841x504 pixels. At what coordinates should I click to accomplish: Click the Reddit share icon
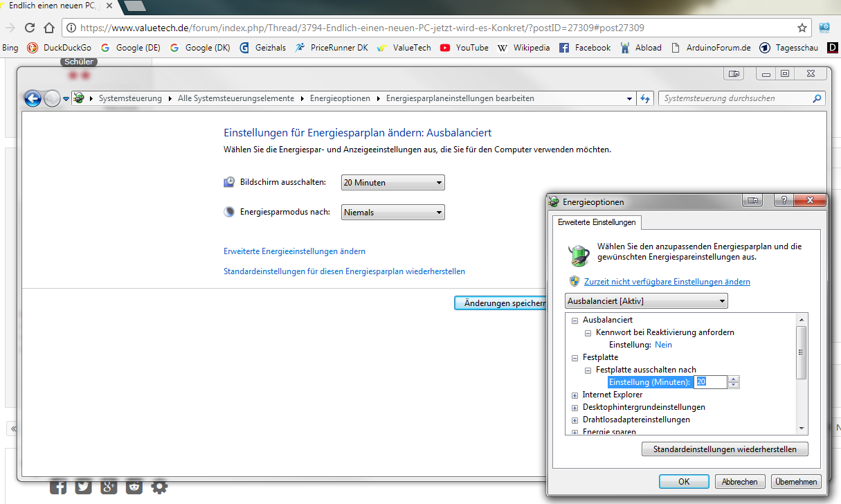134,487
